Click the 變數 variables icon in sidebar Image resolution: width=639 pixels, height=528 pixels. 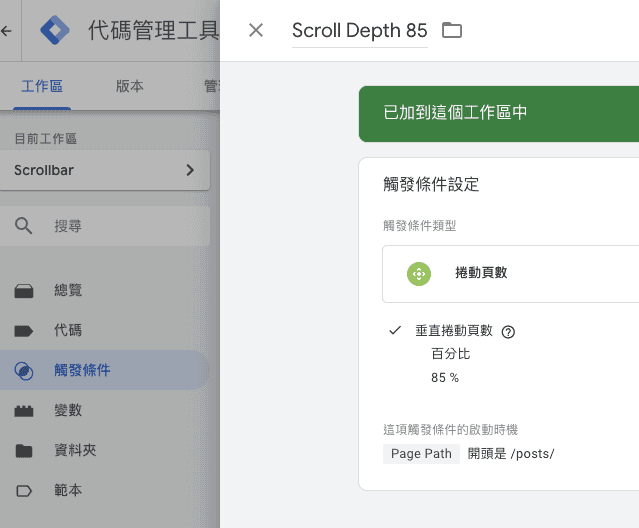(24, 410)
